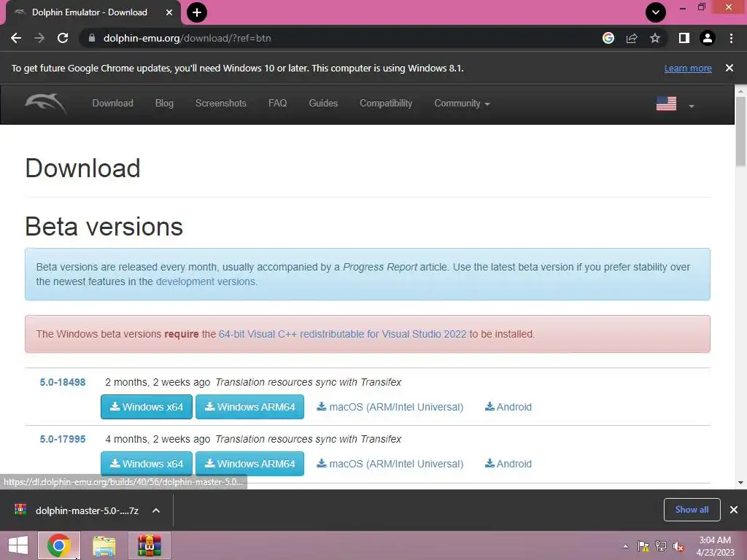Reload the Dolphin download page

tap(63, 38)
